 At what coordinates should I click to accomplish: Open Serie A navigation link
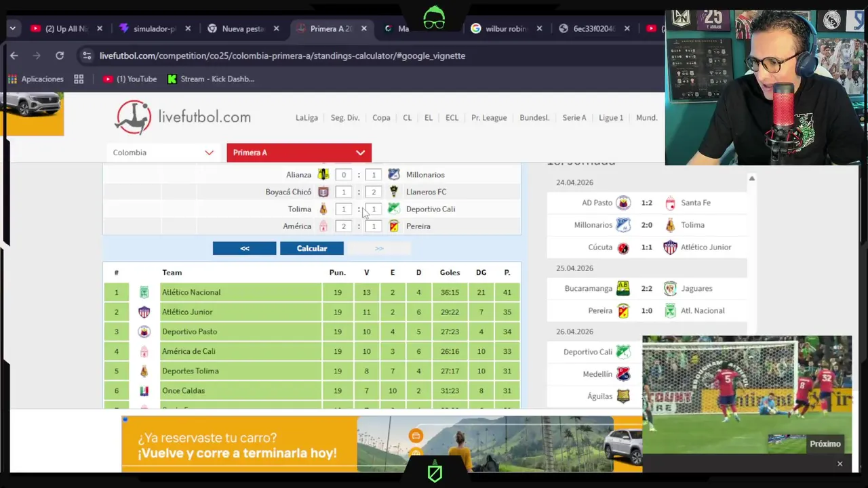[574, 117]
